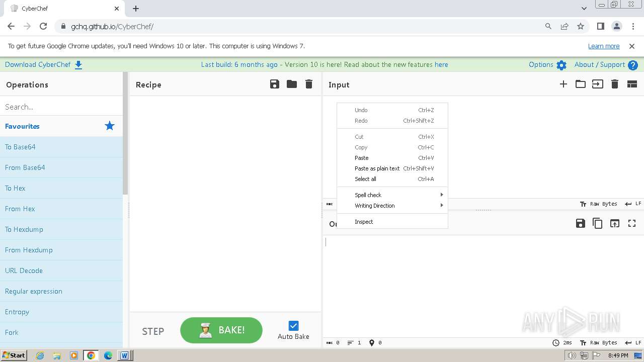The width and height of the screenshot is (644, 362).
Task: Clear the recipe with the trash icon
Action: (309, 84)
